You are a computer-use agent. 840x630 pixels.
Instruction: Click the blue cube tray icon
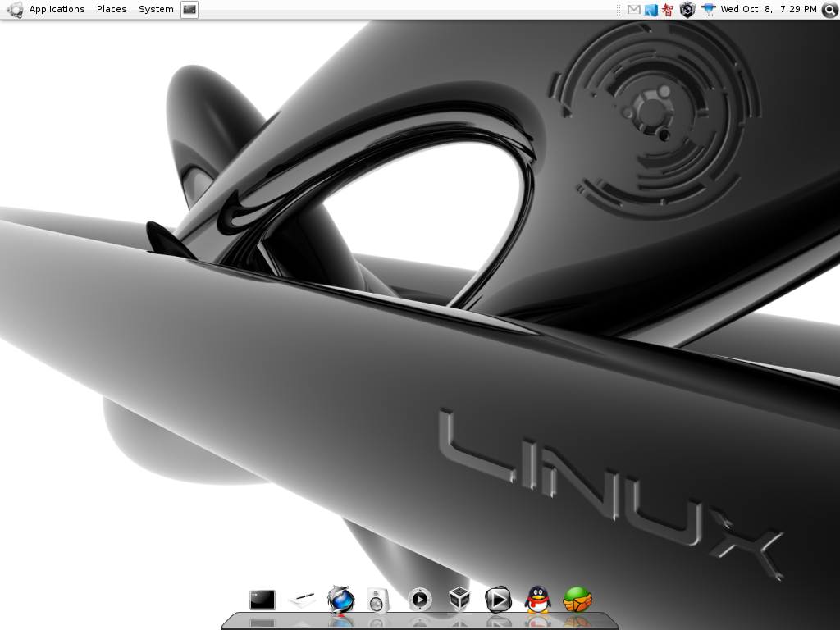[x=651, y=10]
